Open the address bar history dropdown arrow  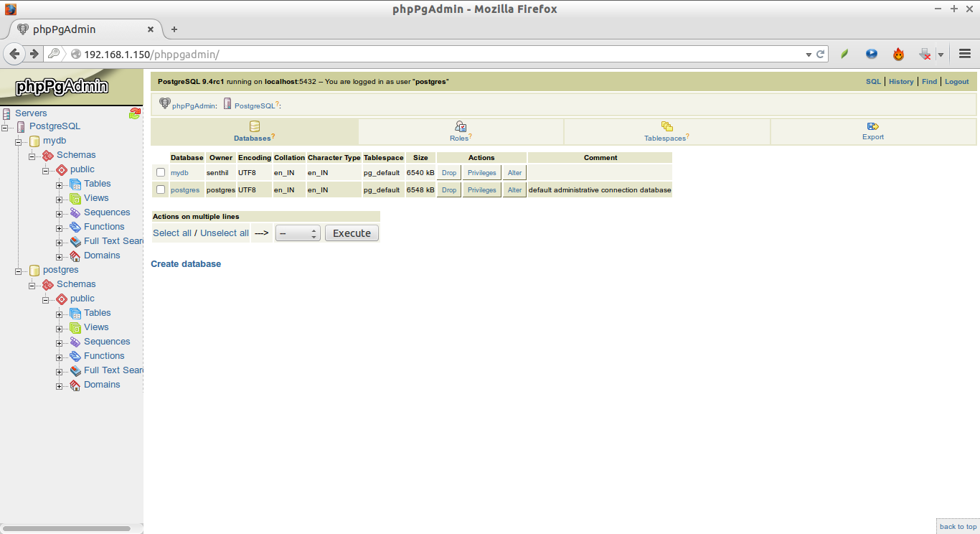click(x=808, y=54)
